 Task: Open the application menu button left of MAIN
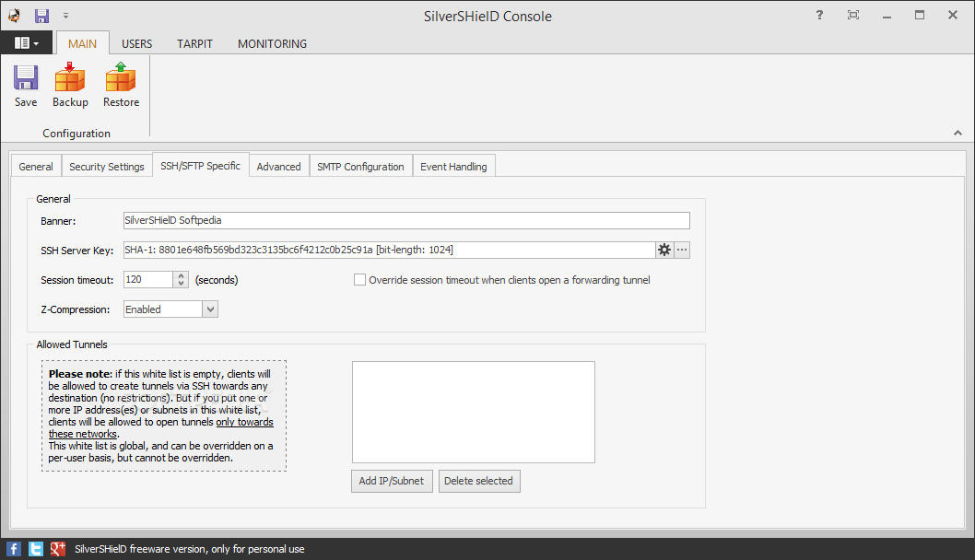(26, 43)
